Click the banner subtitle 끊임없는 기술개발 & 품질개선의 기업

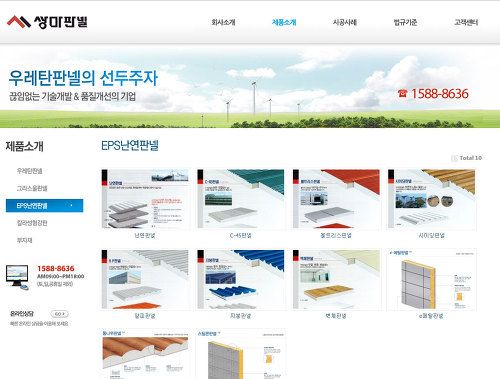[x=72, y=97]
